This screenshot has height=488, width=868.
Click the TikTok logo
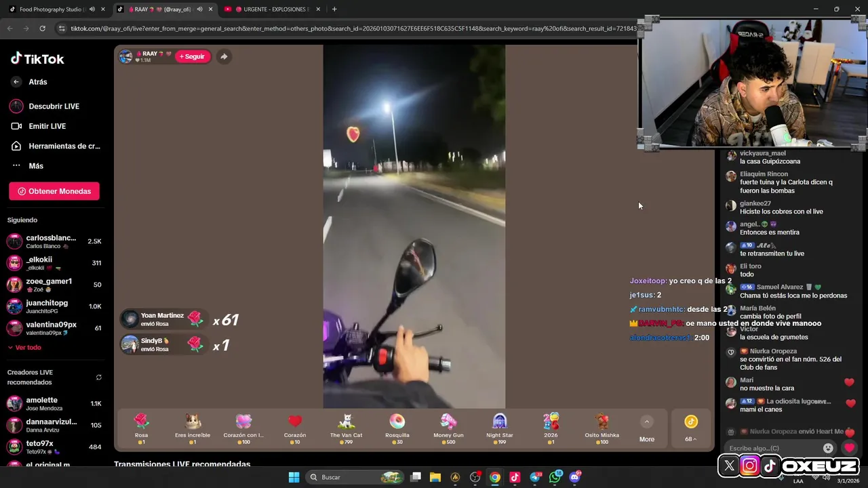click(37, 59)
